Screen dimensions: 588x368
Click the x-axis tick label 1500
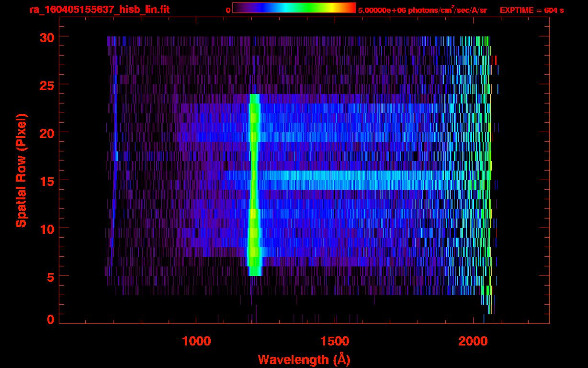click(335, 341)
